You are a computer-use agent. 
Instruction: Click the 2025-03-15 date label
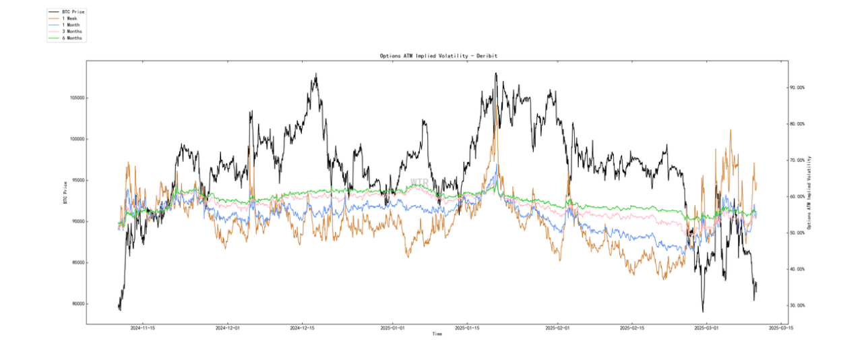pyautogui.click(x=780, y=328)
